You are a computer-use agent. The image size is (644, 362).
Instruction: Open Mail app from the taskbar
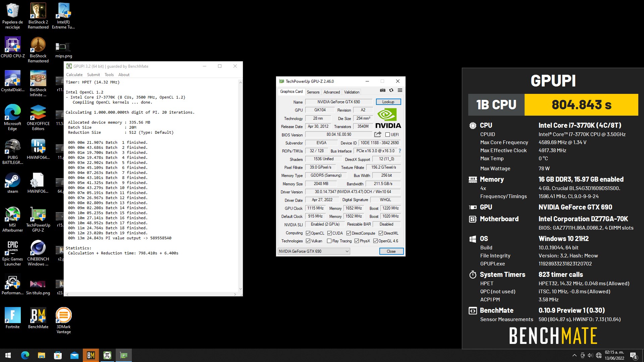(x=74, y=355)
